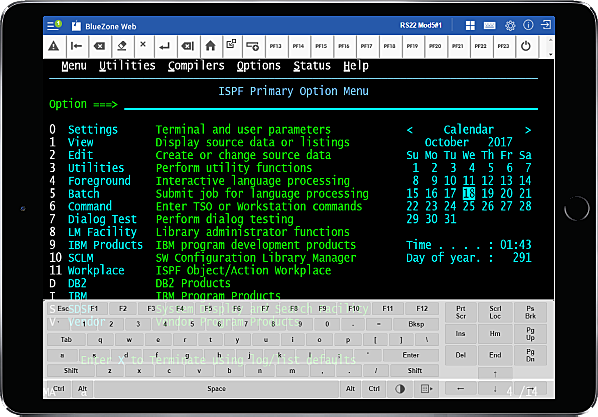Select the Workplace option
The width and height of the screenshot is (598, 417).
click(96, 270)
